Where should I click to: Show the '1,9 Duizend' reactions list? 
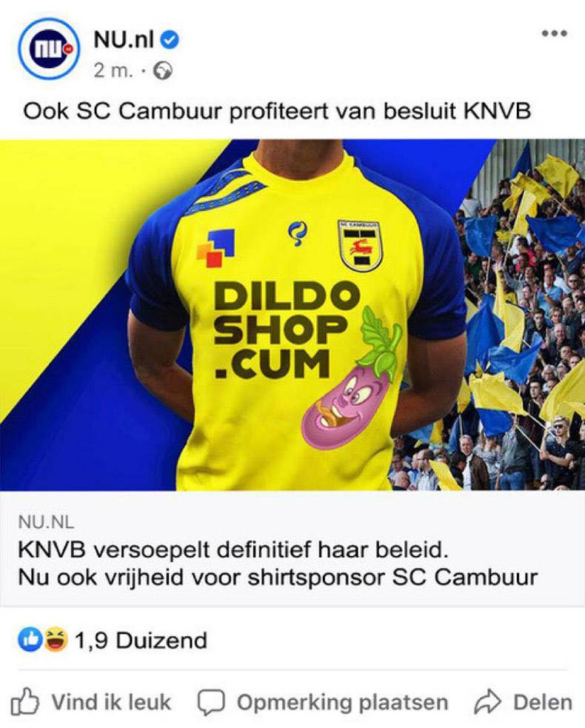click(x=141, y=641)
